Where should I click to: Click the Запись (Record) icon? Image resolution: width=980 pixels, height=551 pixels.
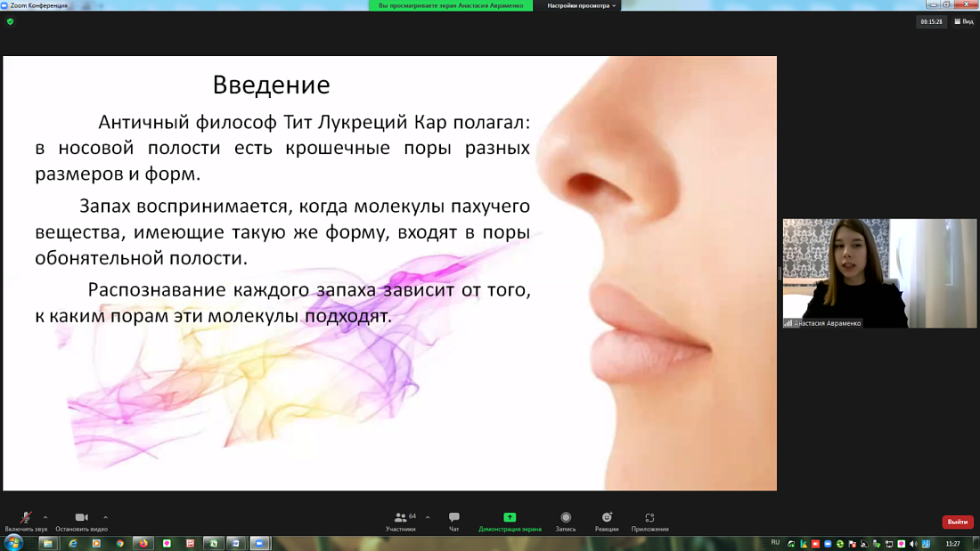click(567, 519)
